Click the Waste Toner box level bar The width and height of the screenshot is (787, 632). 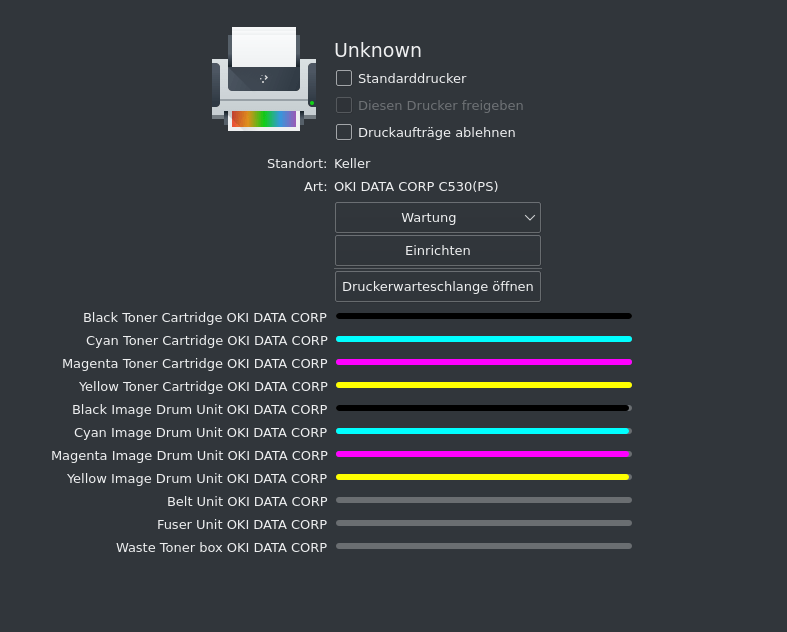(483, 546)
